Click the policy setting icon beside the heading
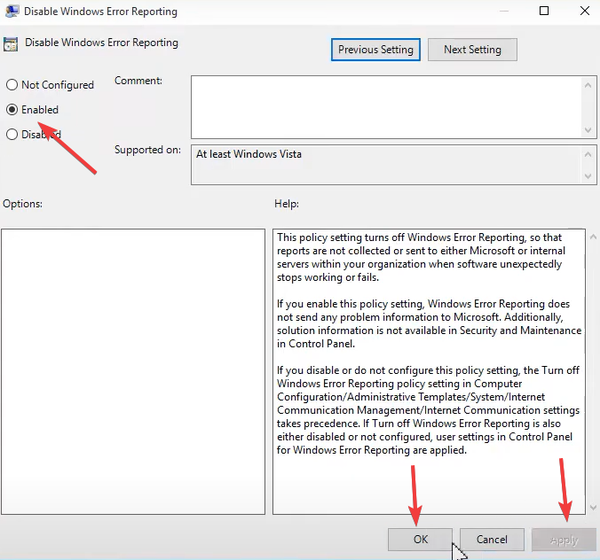This screenshot has height=560, width=600. (10, 44)
